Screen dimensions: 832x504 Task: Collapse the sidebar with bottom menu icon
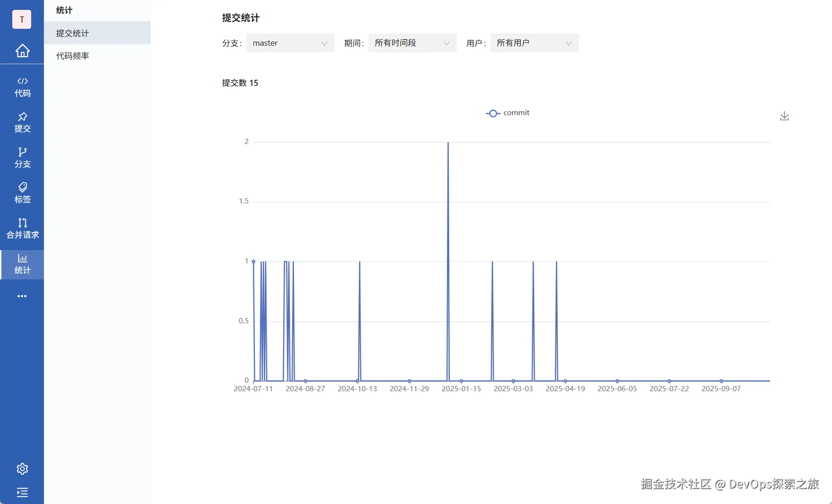point(22,493)
